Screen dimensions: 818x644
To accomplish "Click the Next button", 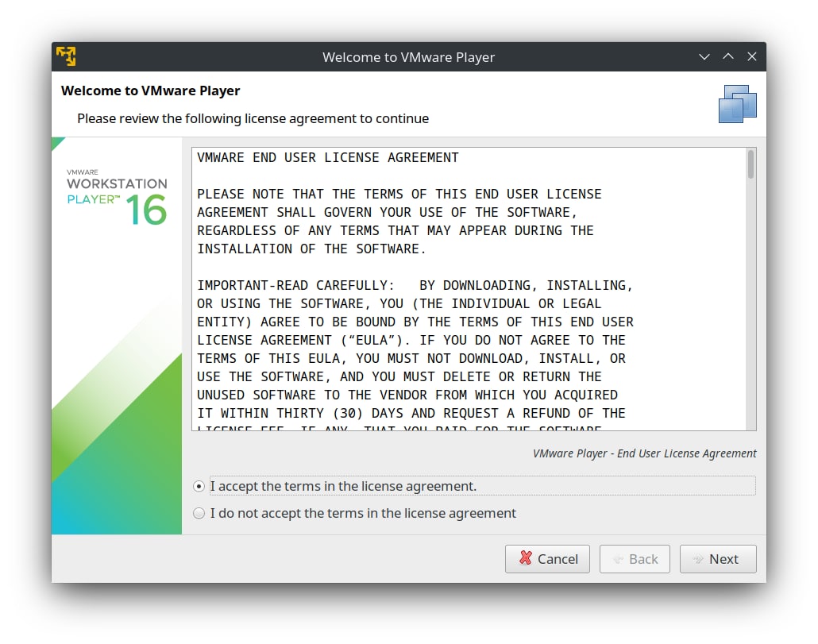I will [x=718, y=559].
